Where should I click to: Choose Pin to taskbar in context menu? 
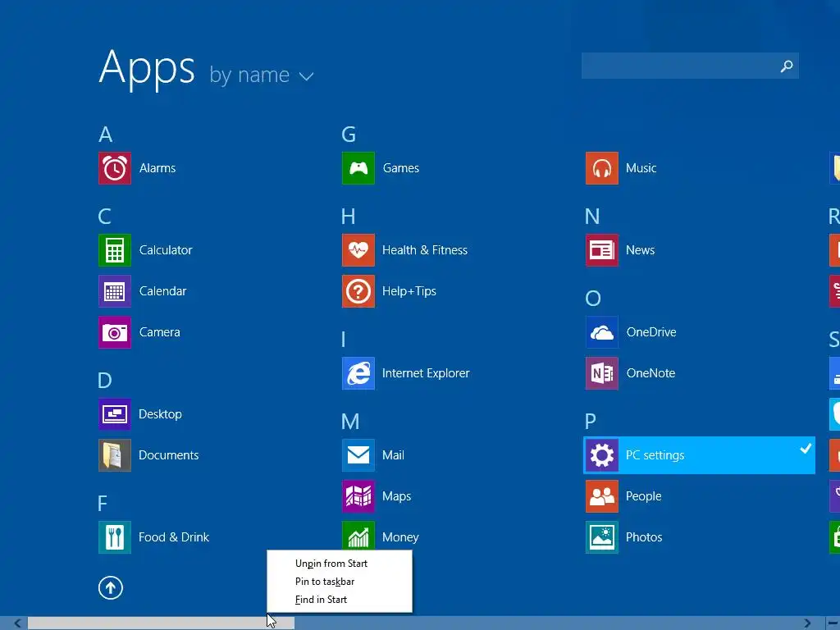click(325, 582)
